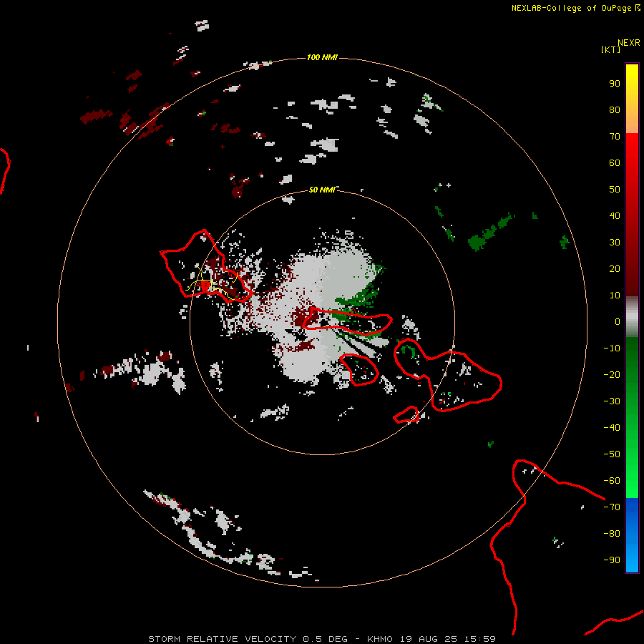Click the Storm Relative Velocity caption text
Screen dimensions: 644x644
pyautogui.click(x=321, y=639)
